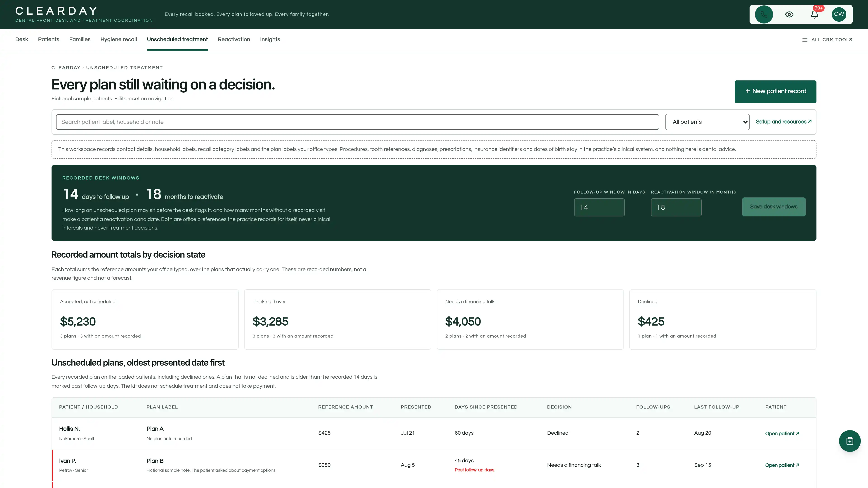
Task: Switch to the Reactivation tab
Action: coord(234,39)
